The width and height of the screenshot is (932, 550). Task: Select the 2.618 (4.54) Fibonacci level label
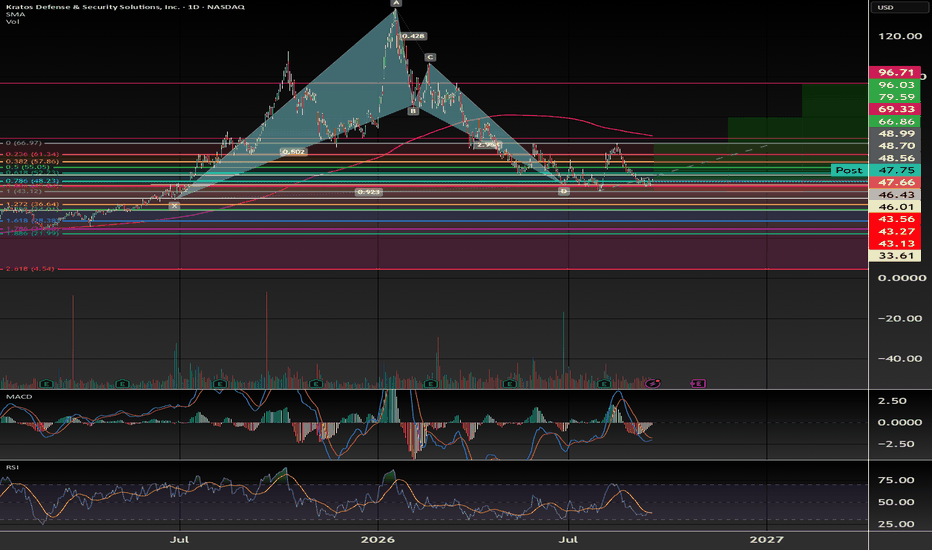(30, 269)
